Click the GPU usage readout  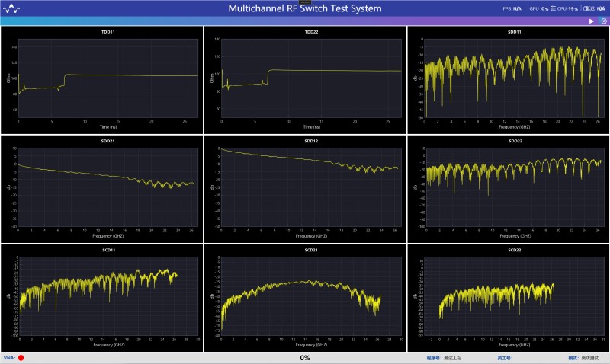(538, 8)
